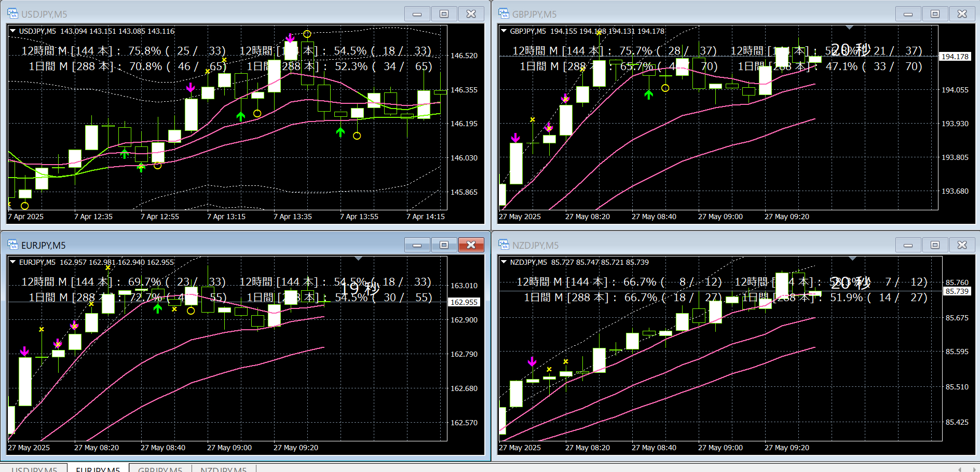Close the active EURJPY,M5 chart window
Image resolution: width=980 pixels, height=472 pixels.
click(471, 245)
